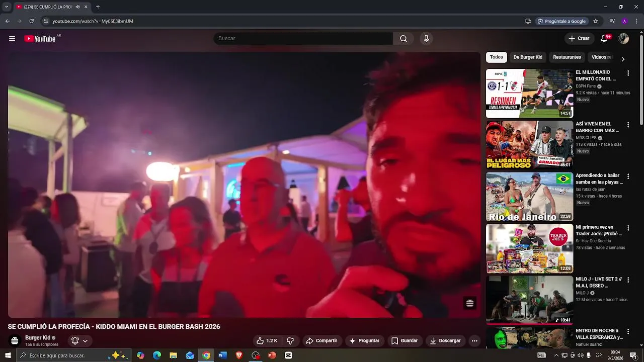This screenshot has height=362, width=644.
Task: Show hidden system tray icons
Action: pos(556,355)
